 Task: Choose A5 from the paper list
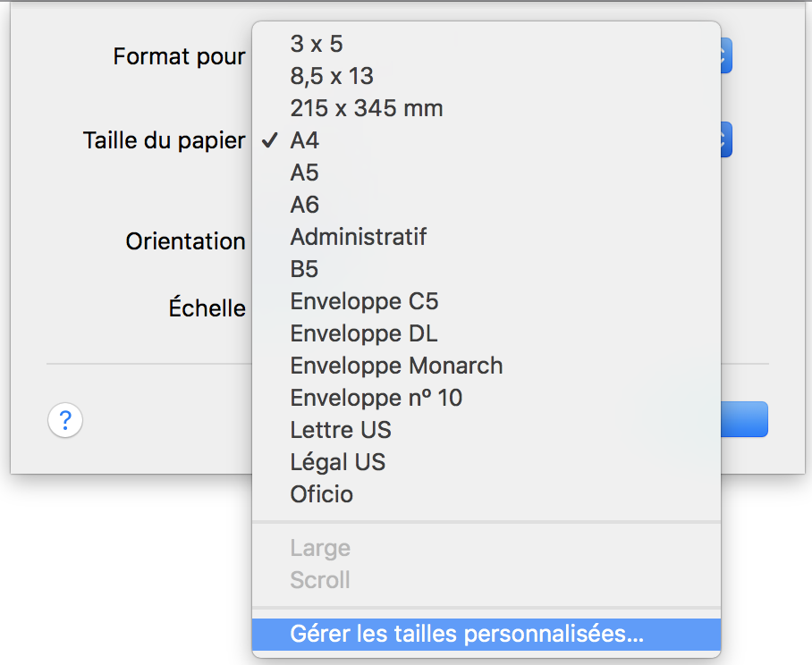tap(305, 173)
